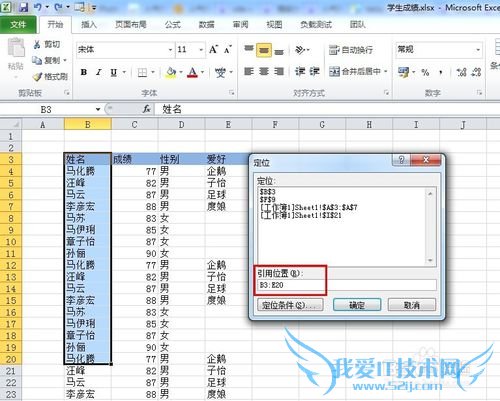500x401 pixels.
Task: Select row header 10
Action: [11, 242]
